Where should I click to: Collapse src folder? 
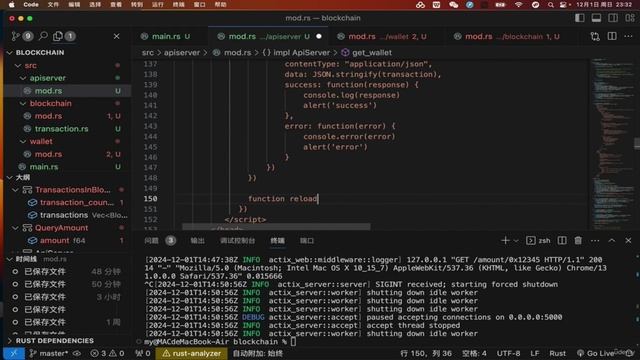tap(18, 65)
